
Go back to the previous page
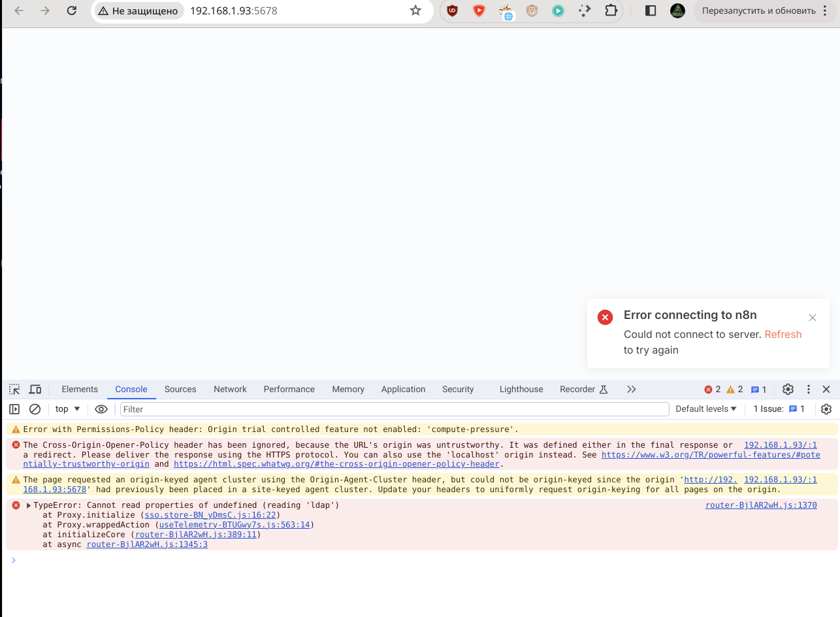pos(19,10)
